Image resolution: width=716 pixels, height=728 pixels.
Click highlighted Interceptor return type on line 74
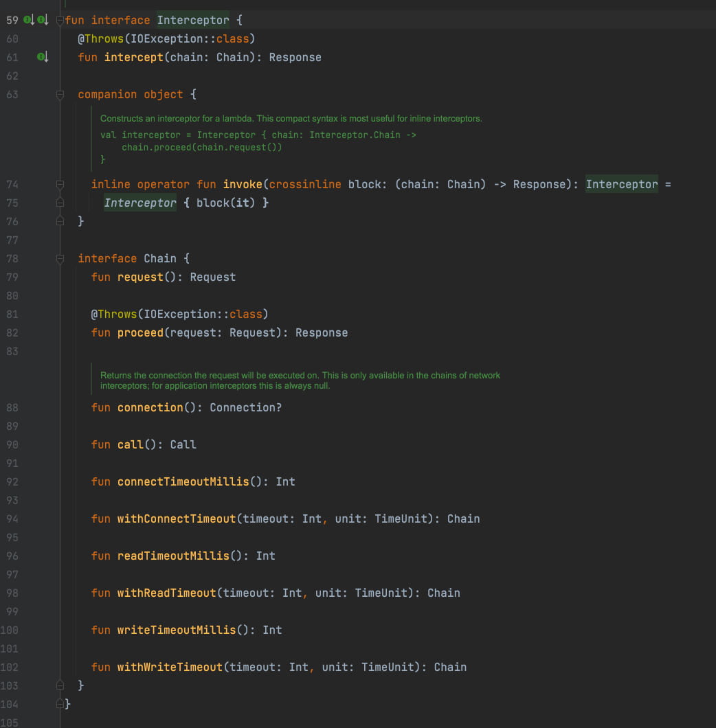click(x=622, y=184)
